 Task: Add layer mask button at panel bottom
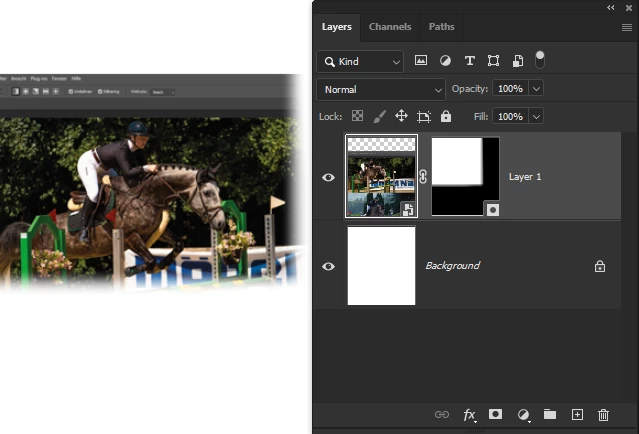tap(495, 414)
